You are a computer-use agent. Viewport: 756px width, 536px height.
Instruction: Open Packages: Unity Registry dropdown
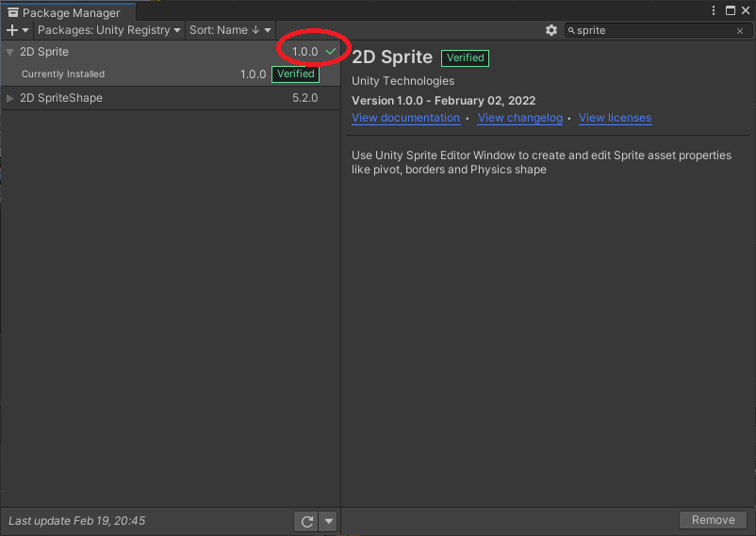point(109,30)
